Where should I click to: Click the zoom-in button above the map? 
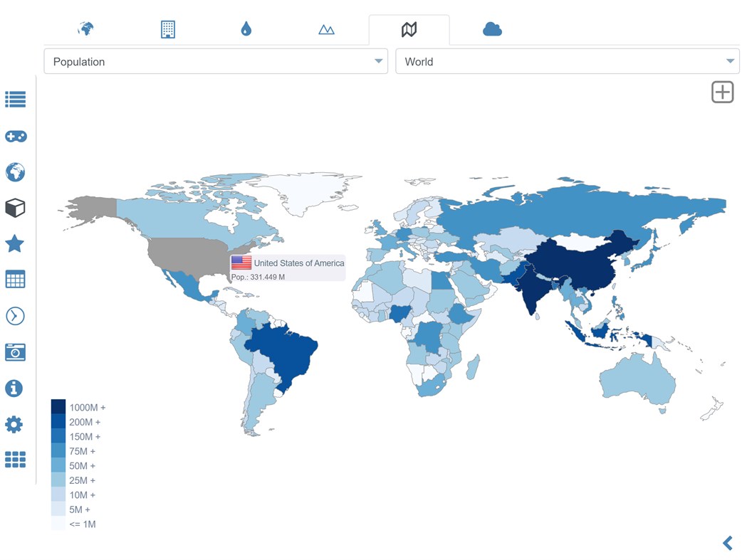point(722,91)
